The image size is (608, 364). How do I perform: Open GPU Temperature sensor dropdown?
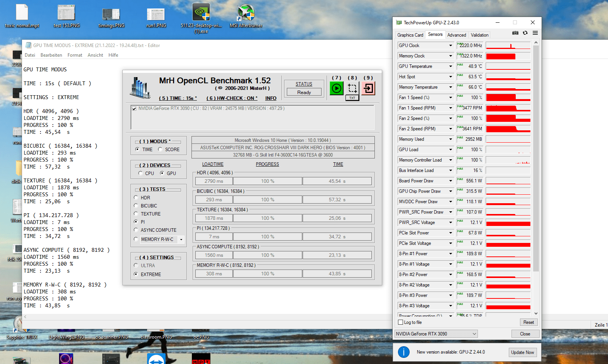pos(450,66)
